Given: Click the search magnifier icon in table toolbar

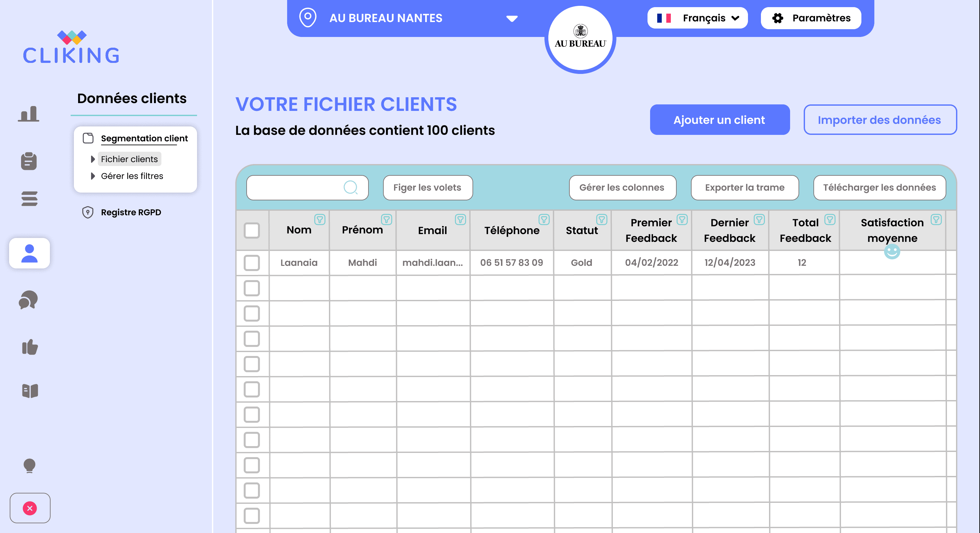Looking at the screenshot, I should (x=350, y=187).
